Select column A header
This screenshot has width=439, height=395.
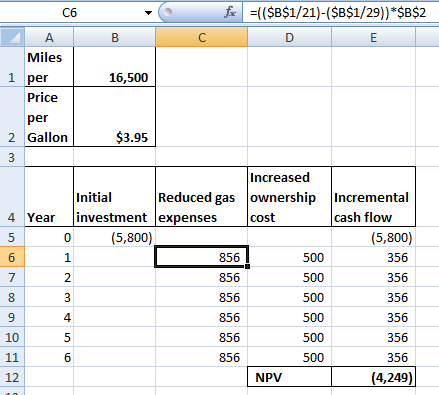pyautogui.click(x=49, y=37)
